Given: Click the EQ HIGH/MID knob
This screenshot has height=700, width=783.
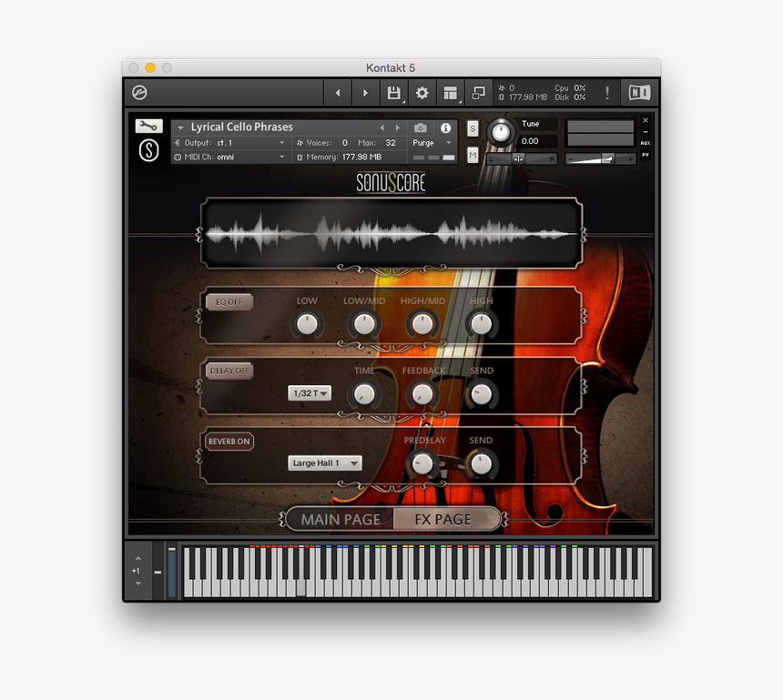Looking at the screenshot, I should [422, 325].
